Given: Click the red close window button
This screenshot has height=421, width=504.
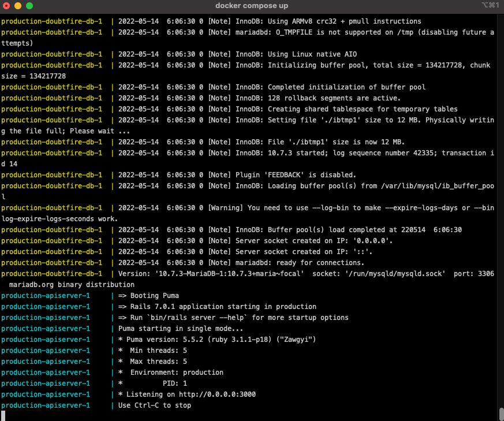Looking at the screenshot, I should (x=6, y=6).
